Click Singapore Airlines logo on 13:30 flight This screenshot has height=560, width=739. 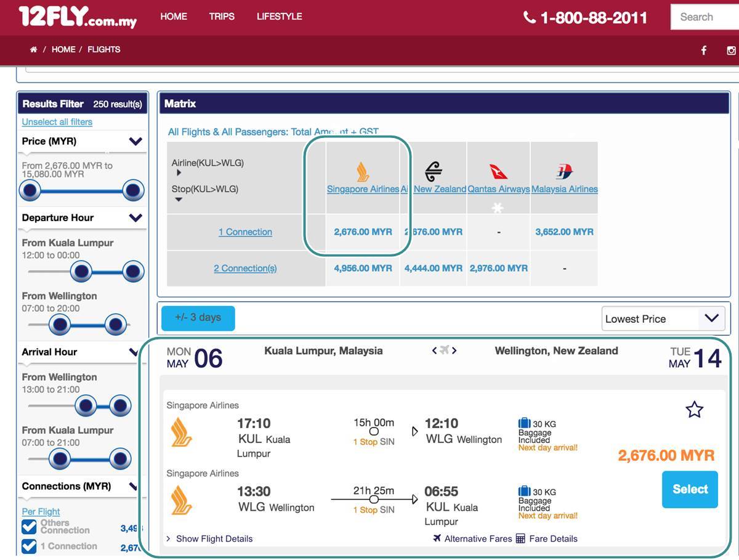pyautogui.click(x=181, y=500)
